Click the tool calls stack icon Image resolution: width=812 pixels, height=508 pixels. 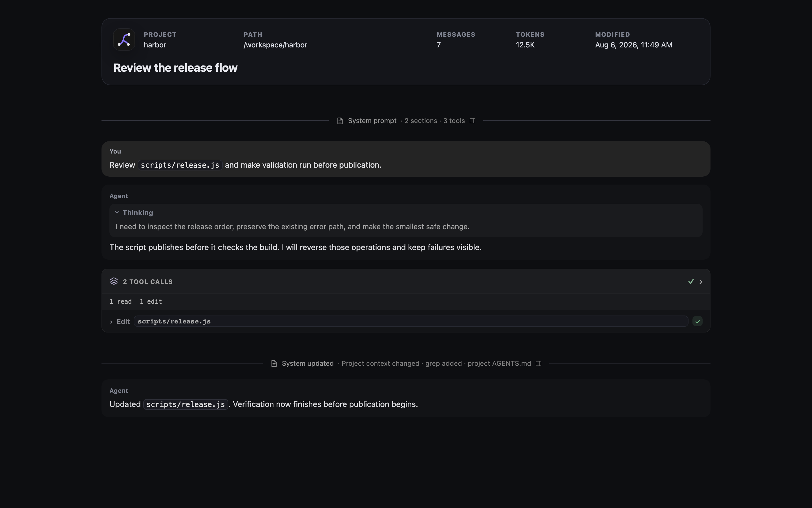[114, 281]
